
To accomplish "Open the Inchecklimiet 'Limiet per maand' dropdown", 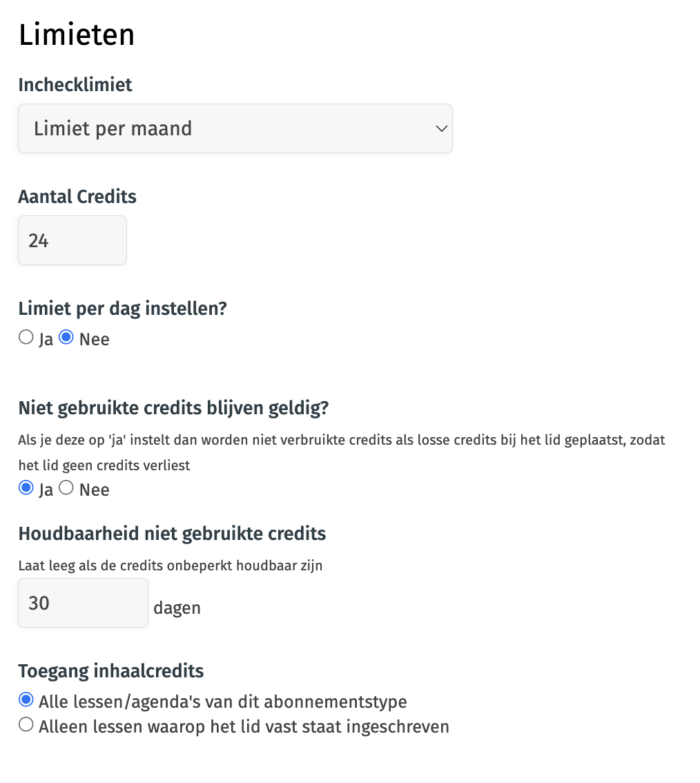I will click(x=235, y=128).
